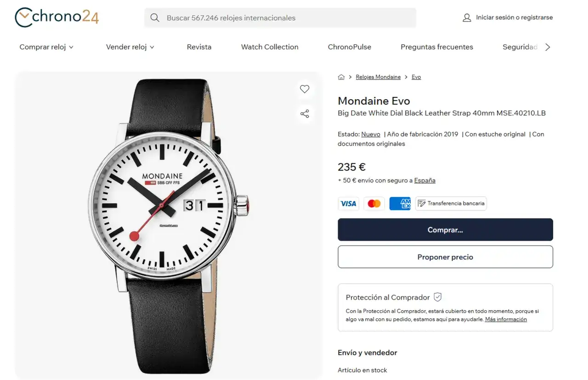Select the American Express payment icon
588x380 pixels.
[x=400, y=204]
